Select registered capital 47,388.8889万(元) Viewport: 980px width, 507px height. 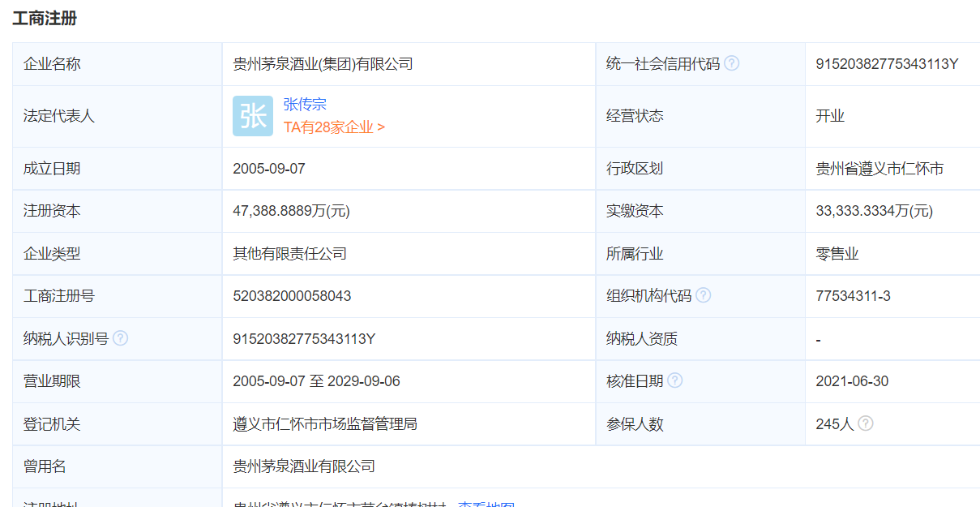coord(291,211)
